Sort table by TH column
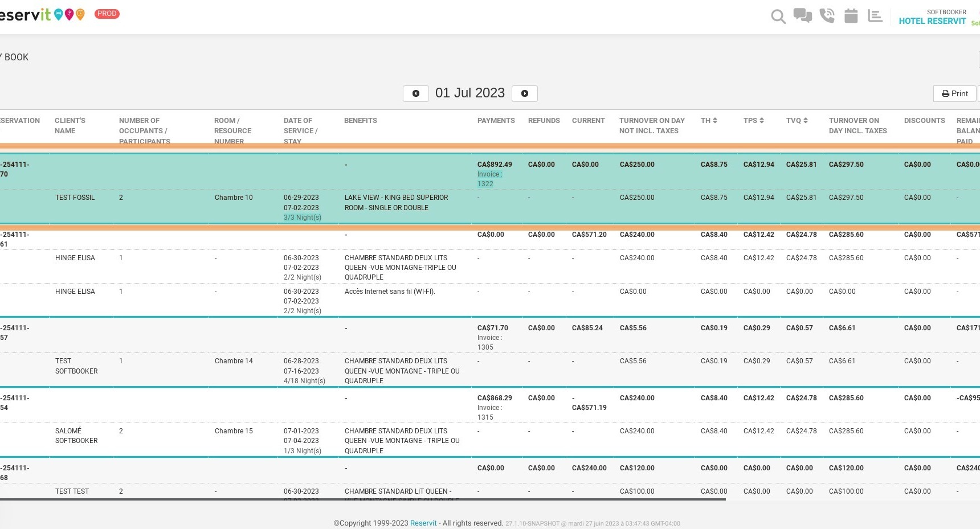The height and width of the screenshot is (529, 980). tap(709, 121)
